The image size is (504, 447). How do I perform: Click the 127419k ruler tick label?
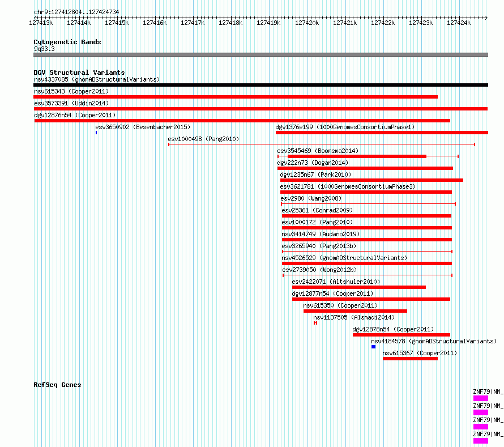click(x=268, y=23)
